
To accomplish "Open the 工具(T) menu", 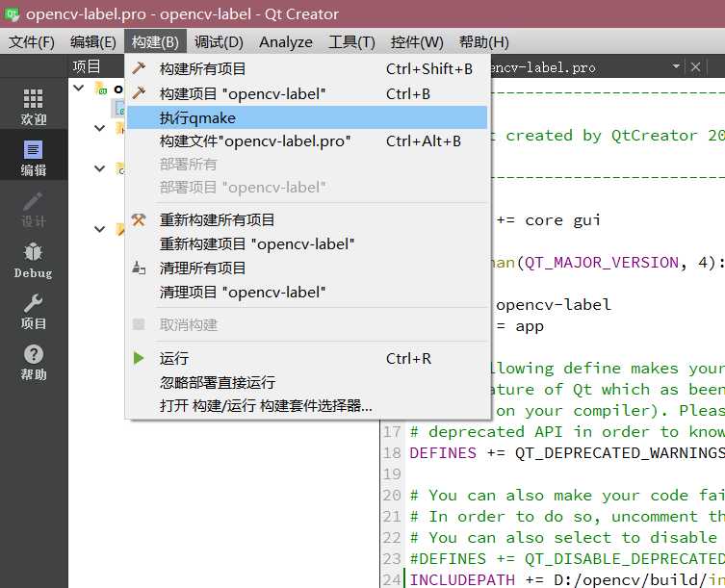I will [351, 42].
